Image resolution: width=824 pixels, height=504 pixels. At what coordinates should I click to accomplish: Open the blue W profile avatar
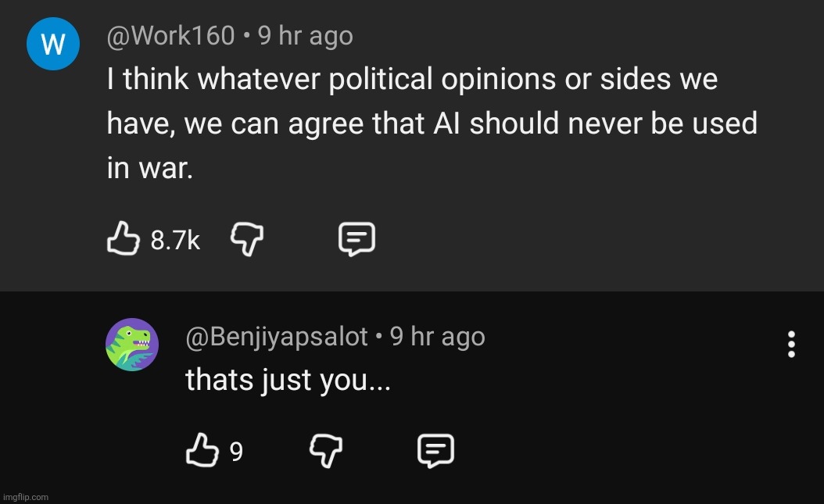(x=53, y=44)
